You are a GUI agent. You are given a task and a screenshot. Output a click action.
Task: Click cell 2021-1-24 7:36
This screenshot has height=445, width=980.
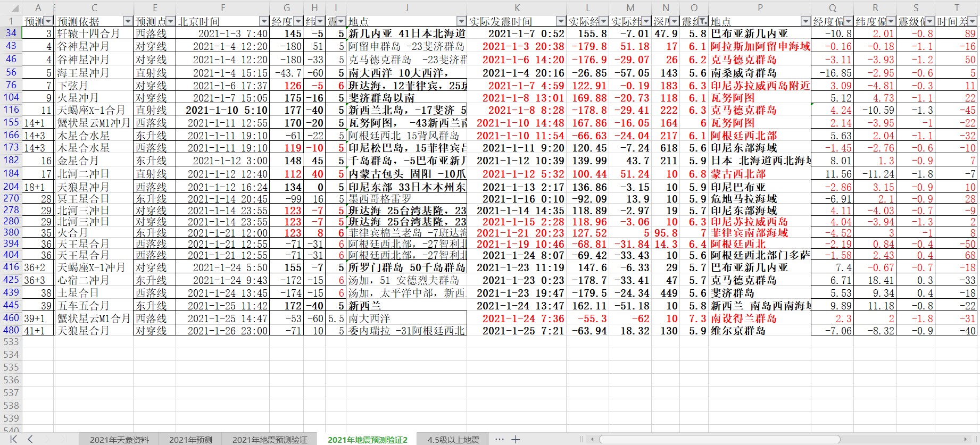coord(517,318)
